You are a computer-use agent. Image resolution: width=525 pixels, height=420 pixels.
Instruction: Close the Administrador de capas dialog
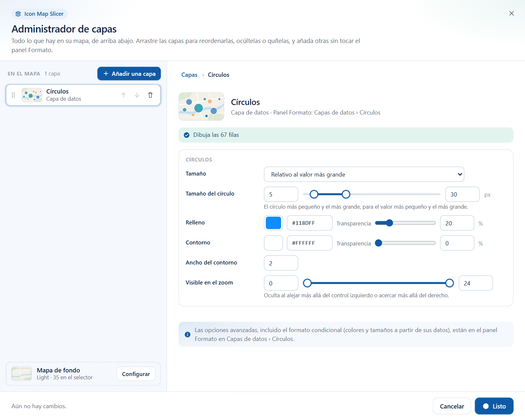click(x=512, y=13)
